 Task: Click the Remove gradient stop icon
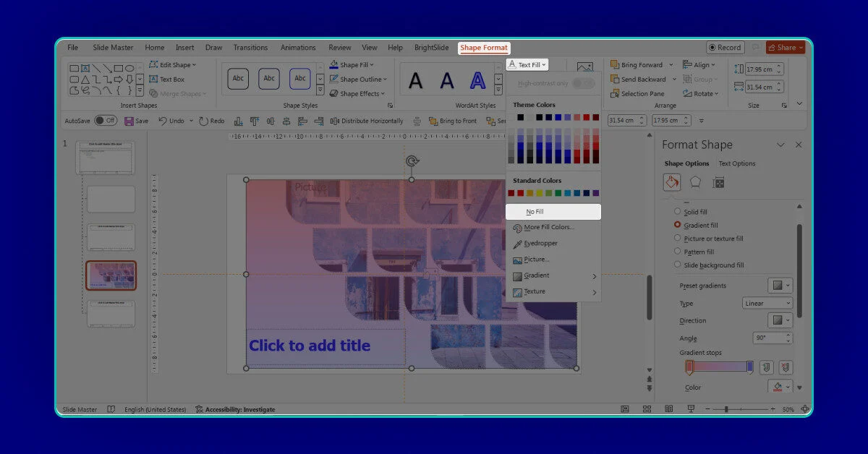(786, 367)
